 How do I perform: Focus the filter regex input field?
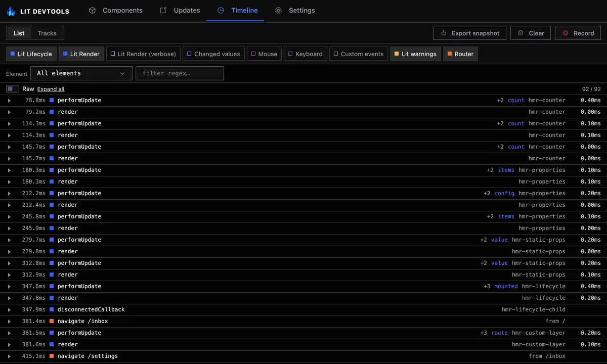pos(180,73)
